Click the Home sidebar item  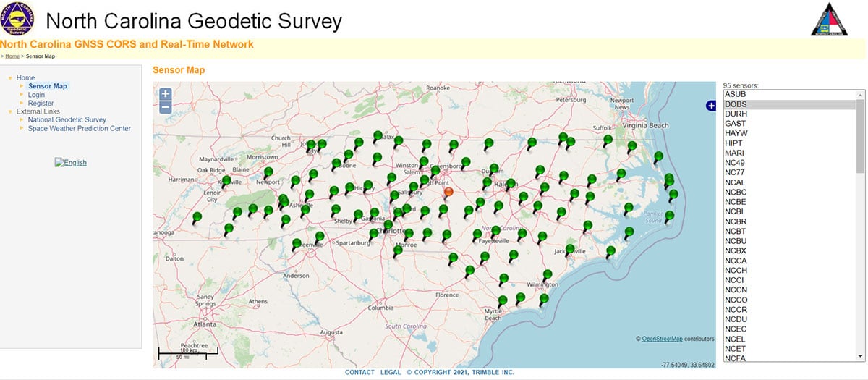click(x=25, y=77)
